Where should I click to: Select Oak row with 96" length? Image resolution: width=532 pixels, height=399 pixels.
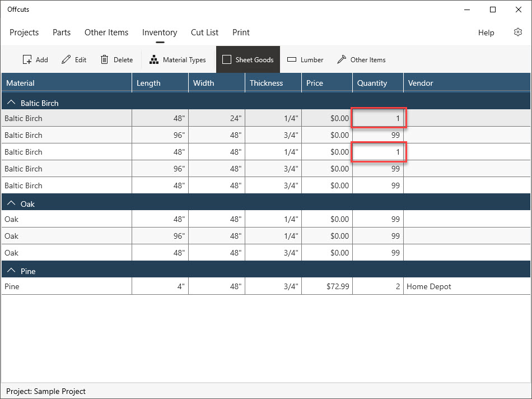click(265, 236)
